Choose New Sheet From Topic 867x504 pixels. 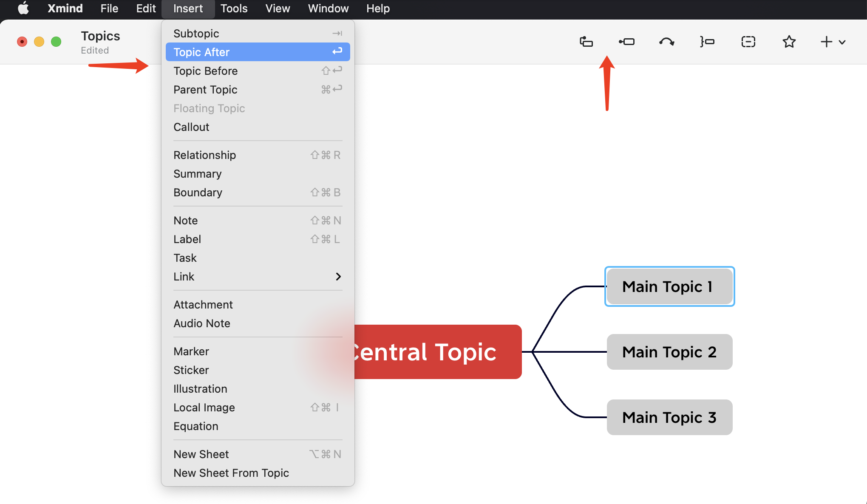258,473
